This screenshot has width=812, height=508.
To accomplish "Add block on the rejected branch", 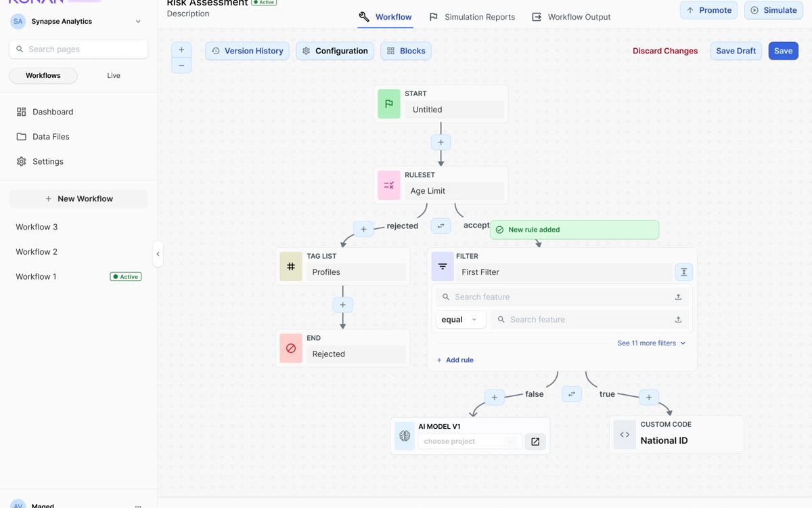I will 363,230.
